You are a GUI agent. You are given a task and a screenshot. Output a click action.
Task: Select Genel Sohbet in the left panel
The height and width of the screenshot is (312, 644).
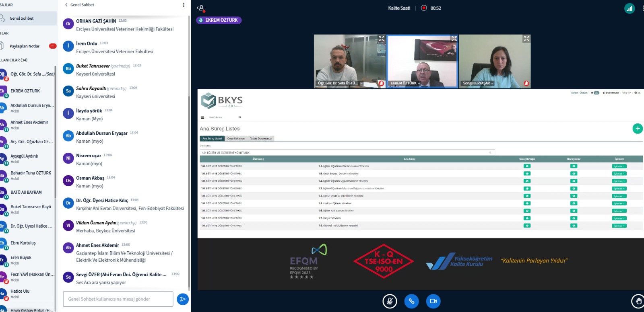(x=22, y=18)
